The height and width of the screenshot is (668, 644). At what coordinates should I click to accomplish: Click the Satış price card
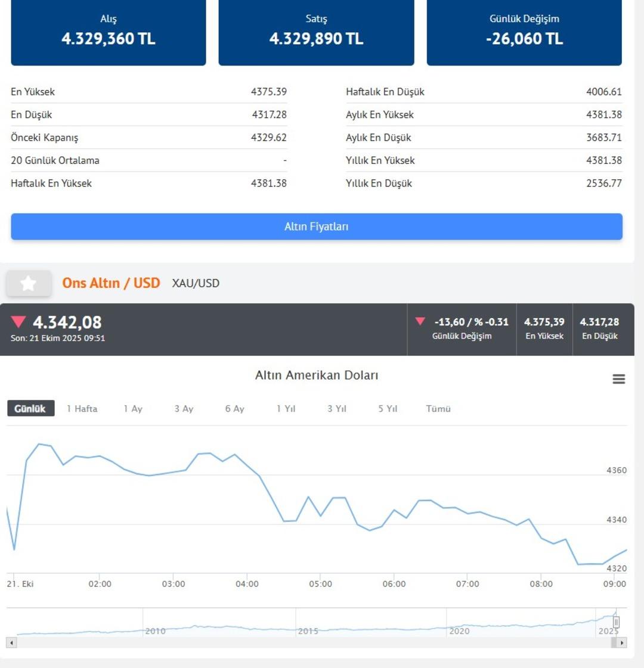(x=316, y=32)
